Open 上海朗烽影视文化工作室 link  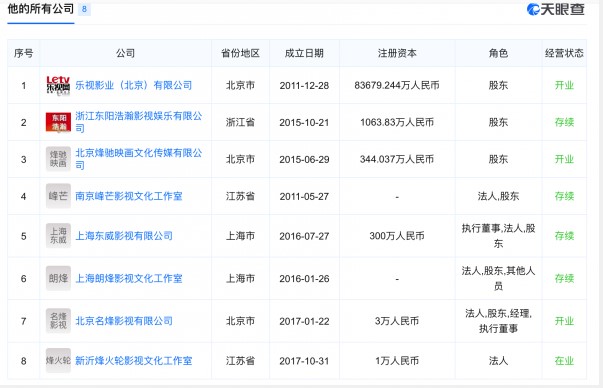pos(128,278)
